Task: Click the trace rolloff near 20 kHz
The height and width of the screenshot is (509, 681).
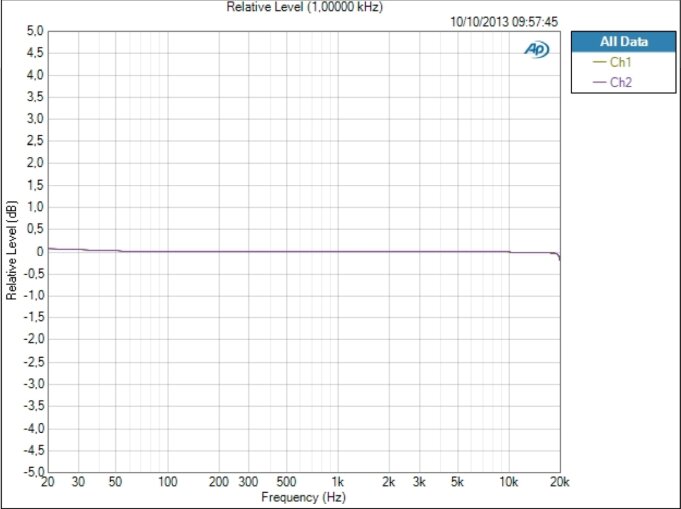Action: coord(556,255)
